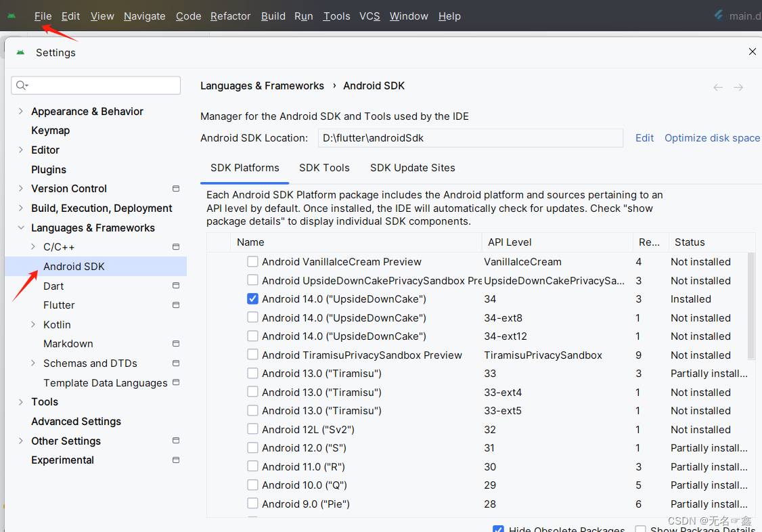The width and height of the screenshot is (762, 532).
Task: Open Keymap settings page
Action: [x=51, y=131]
